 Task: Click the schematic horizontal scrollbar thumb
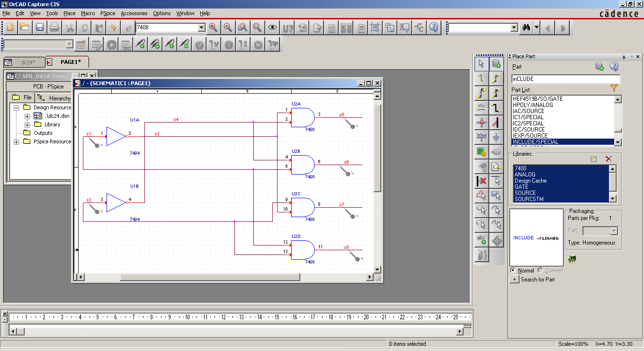tap(210, 277)
